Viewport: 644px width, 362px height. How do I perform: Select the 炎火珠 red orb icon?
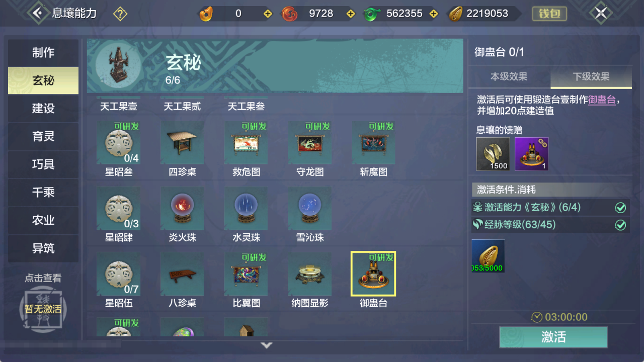coord(182,209)
